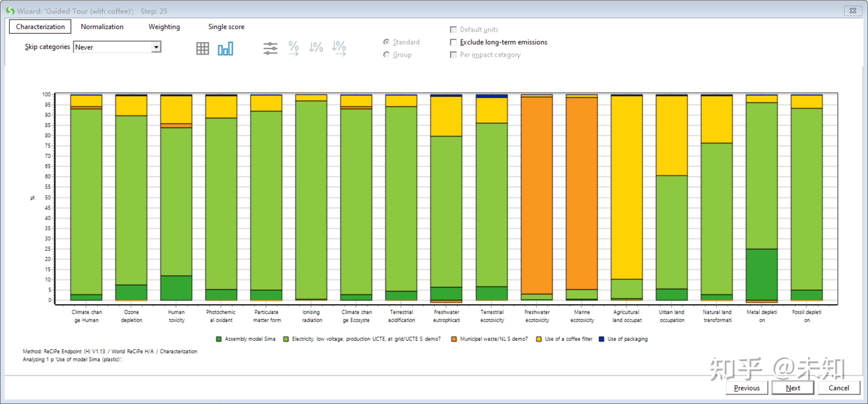The image size is (868, 404).
Task: Click the sort descending percentage icon
Action: [316, 48]
